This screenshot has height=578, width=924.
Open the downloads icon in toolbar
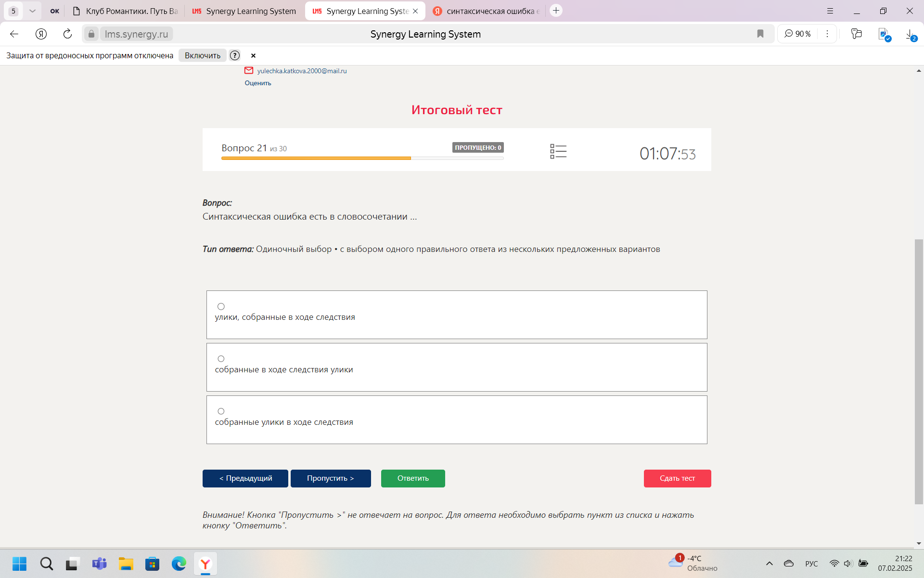[x=910, y=34]
